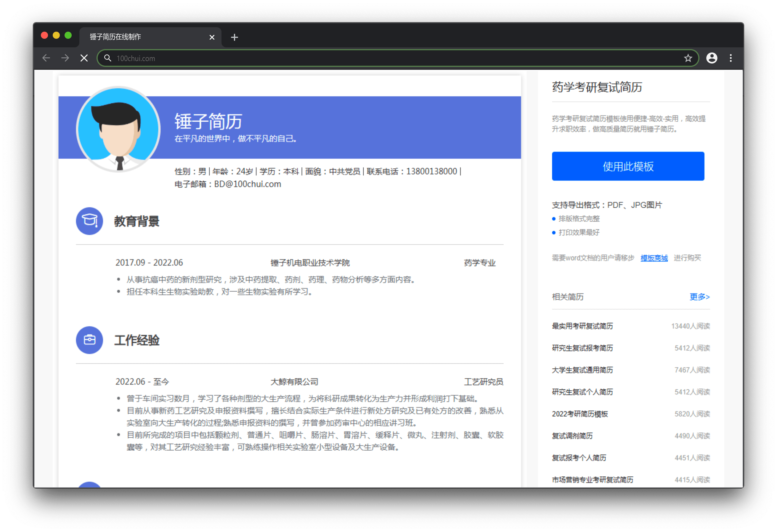Viewport: 777px width, 532px height.
Task: Open 复试调剂简历
Action: coord(572,436)
